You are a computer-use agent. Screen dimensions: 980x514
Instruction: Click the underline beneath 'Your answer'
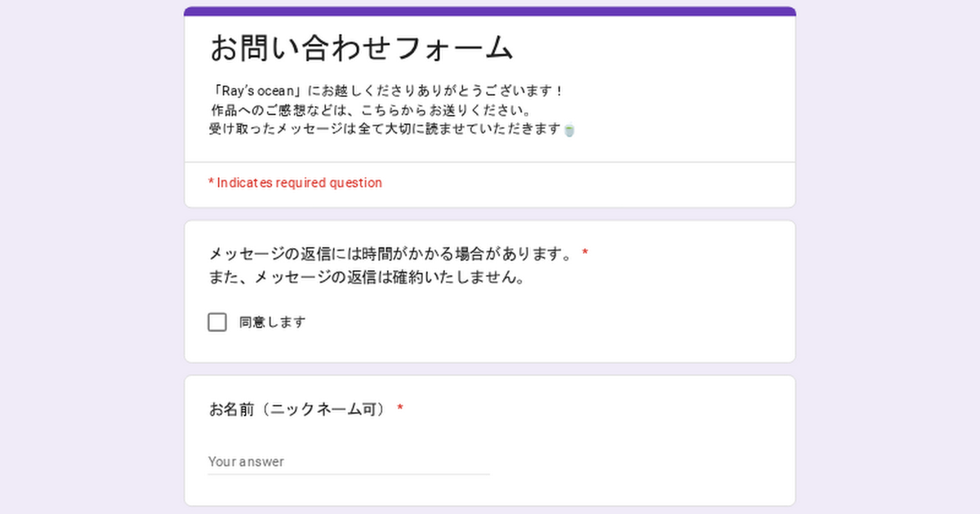click(x=349, y=474)
